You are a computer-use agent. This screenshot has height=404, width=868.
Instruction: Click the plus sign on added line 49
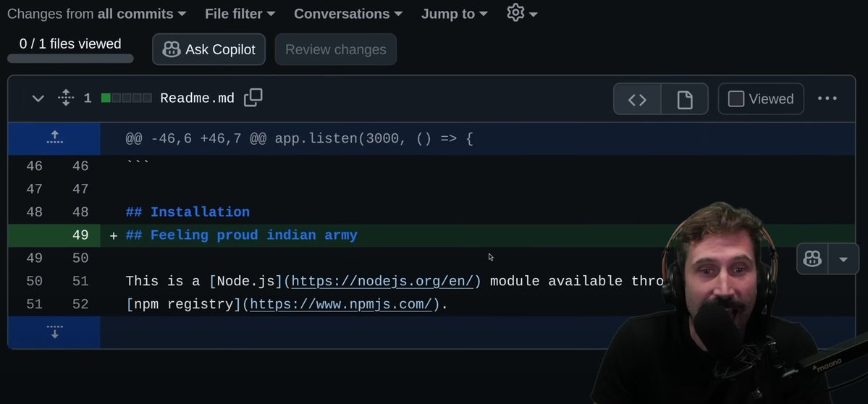[x=114, y=236]
